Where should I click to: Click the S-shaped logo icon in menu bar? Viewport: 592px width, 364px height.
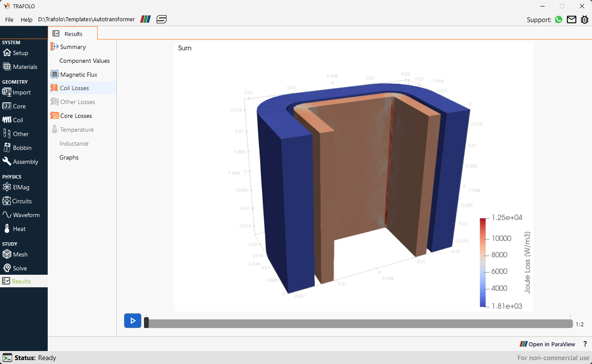pyautogui.click(x=162, y=19)
